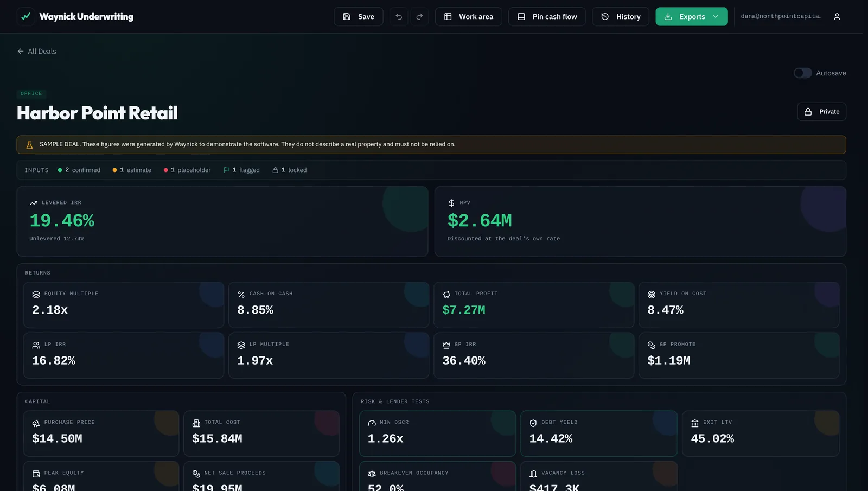Select Pin cash flow
868x491 pixels.
point(547,17)
